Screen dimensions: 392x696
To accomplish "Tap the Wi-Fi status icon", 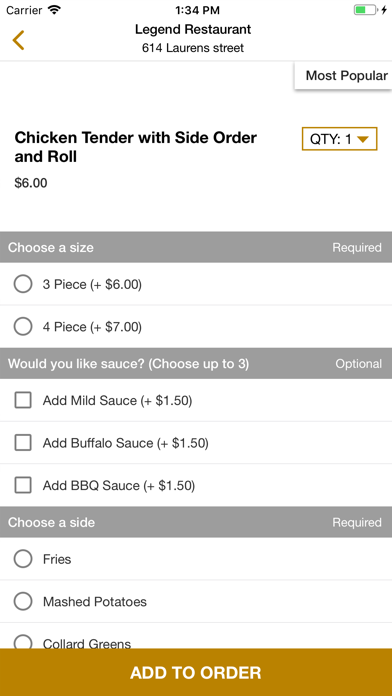I will [54, 10].
